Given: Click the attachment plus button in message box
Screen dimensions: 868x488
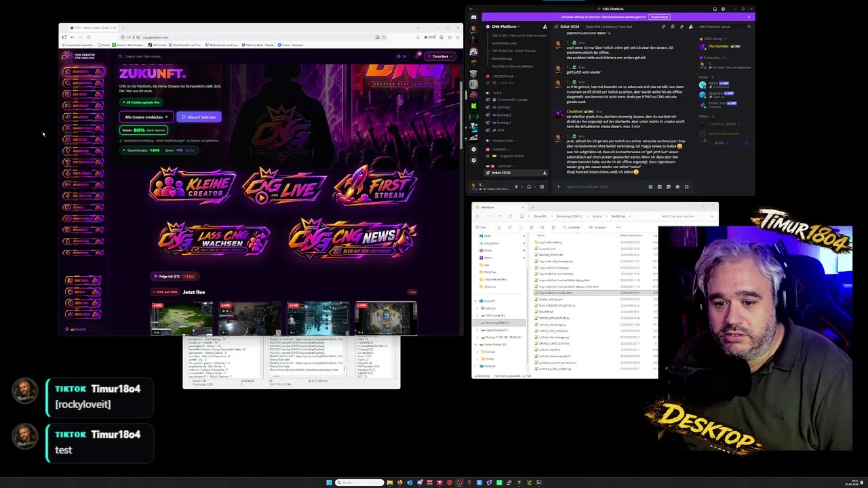Looking at the screenshot, I should coord(558,186).
